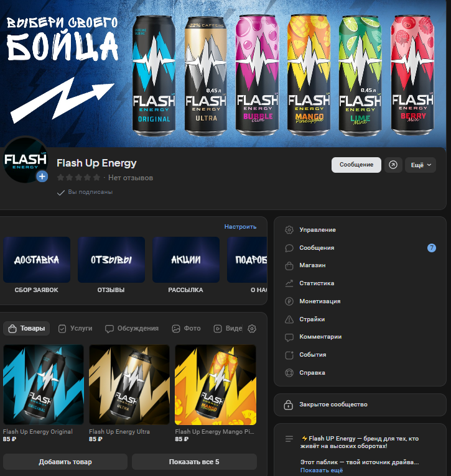Switch to the Обсуждения tab
The image size is (451, 476).
(132, 329)
